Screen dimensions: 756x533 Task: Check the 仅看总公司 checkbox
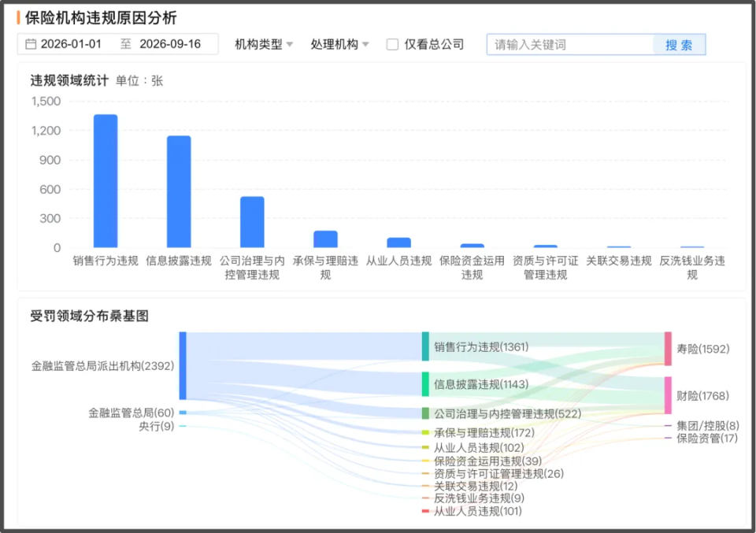392,45
